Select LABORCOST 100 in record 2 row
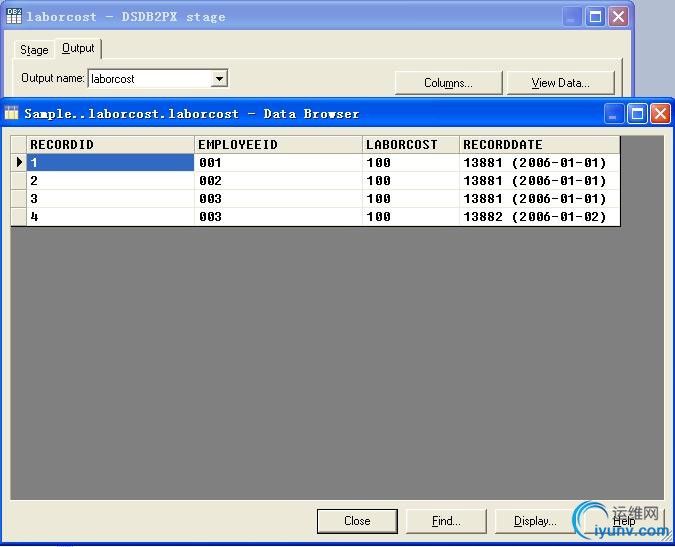The height and width of the screenshot is (547, 675). click(411, 180)
